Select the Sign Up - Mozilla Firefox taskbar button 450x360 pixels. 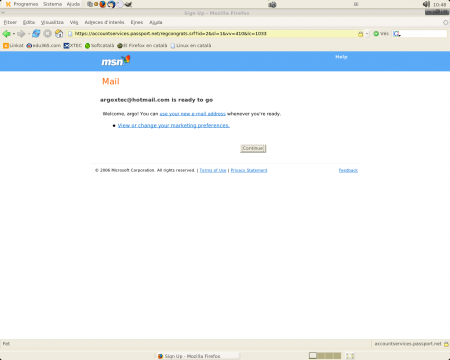coord(198,356)
